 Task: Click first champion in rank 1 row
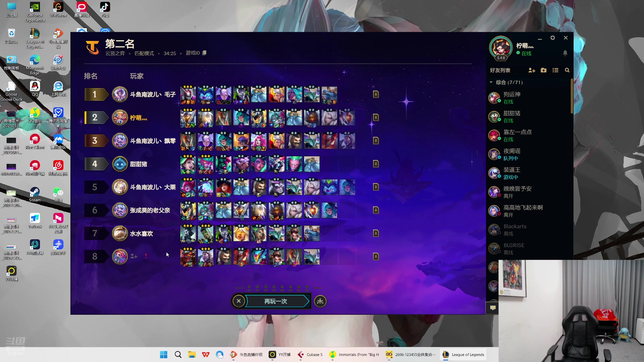coord(188,95)
